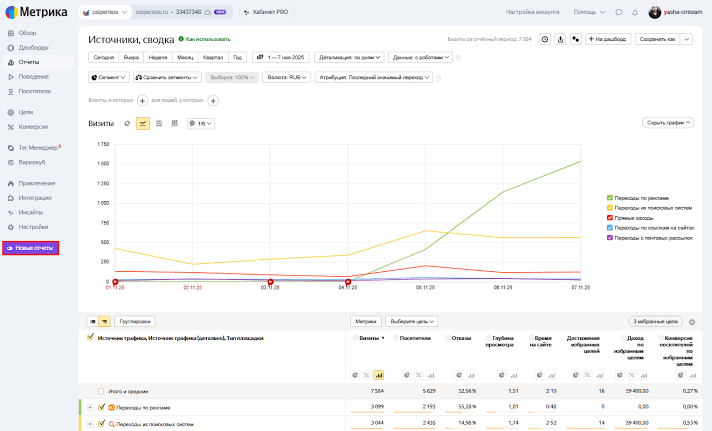Viewport: 712px width, 431px height.
Task: Select the Вчера period tab
Action: pos(131,57)
